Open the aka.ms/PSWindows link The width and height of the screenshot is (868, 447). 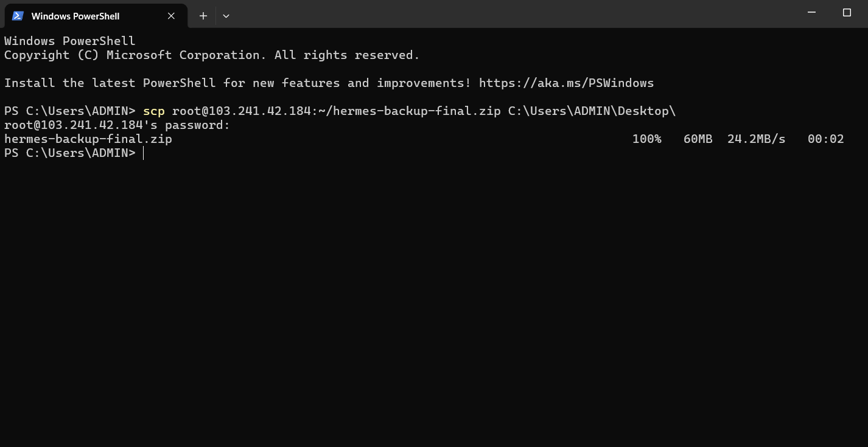(x=566, y=83)
